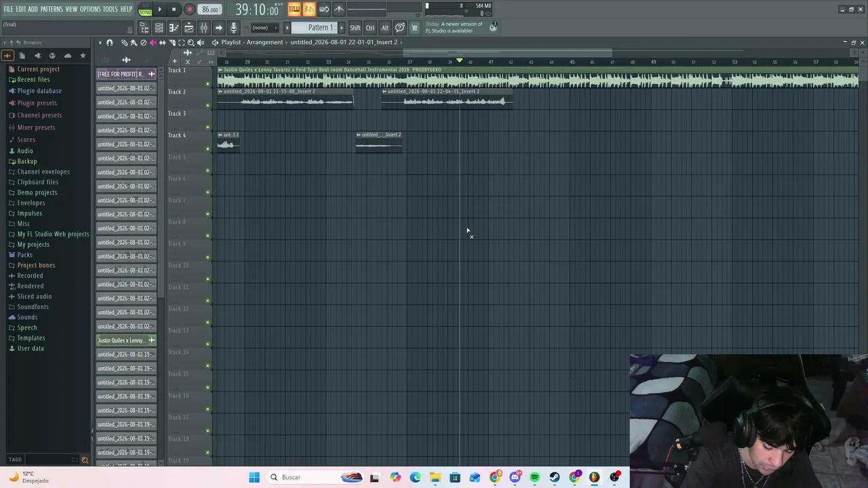Open the PATTERNS menu
This screenshot has height=488, width=868.
click(x=52, y=9)
